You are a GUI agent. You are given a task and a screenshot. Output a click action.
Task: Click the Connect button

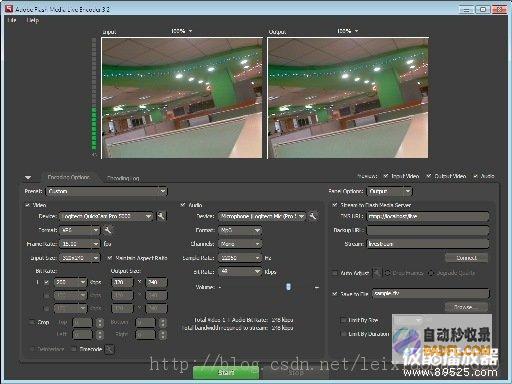pyautogui.click(x=466, y=258)
